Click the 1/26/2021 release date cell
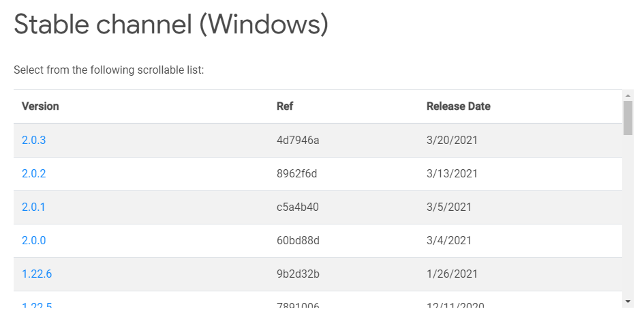The height and width of the screenshot is (320, 644). tap(453, 274)
